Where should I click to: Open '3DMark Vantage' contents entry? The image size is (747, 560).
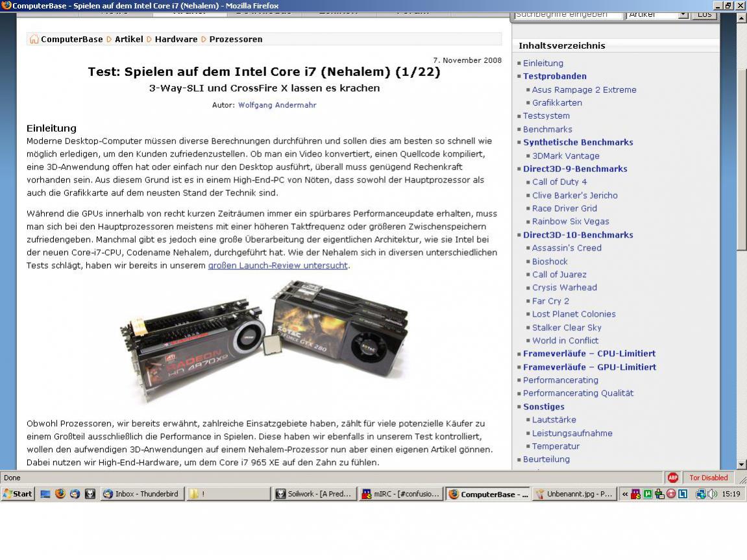[565, 156]
